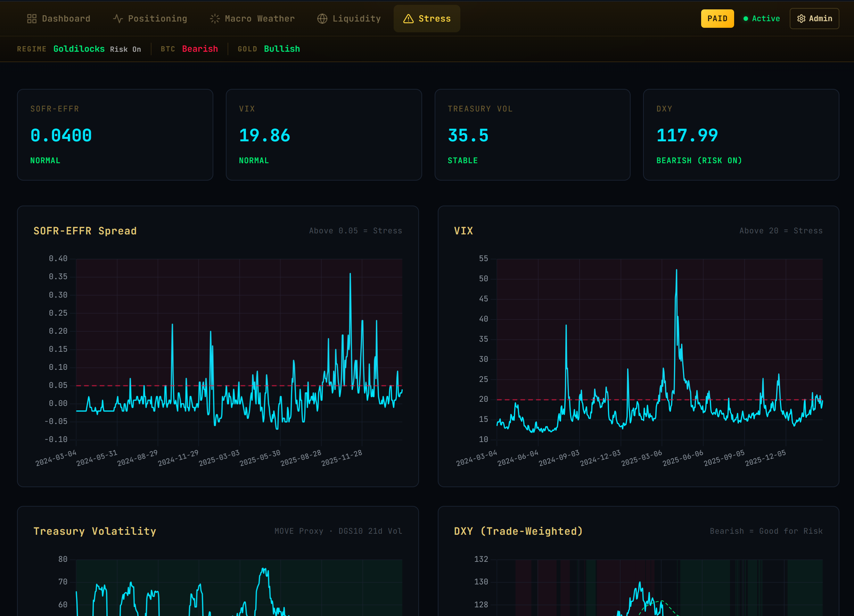Click the Stress warning triangle icon

[409, 19]
